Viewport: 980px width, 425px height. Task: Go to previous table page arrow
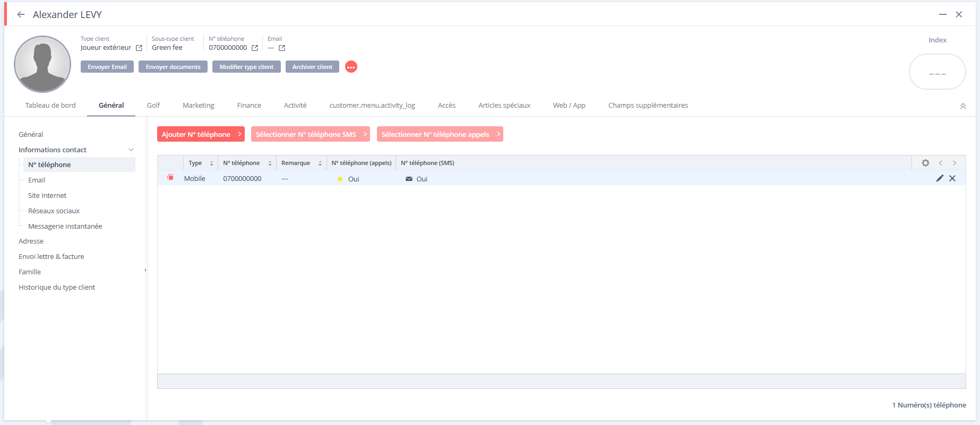click(x=941, y=163)
